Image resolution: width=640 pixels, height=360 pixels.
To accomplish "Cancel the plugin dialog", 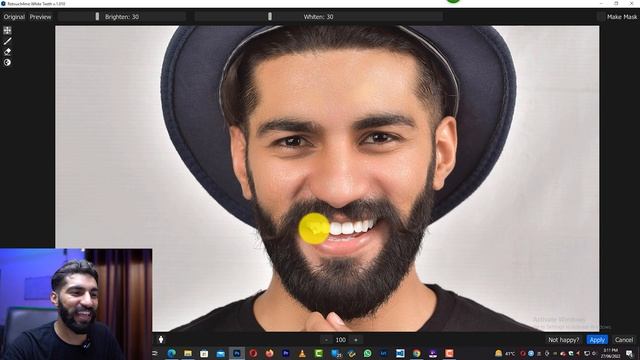I will [x=624, y=340].
